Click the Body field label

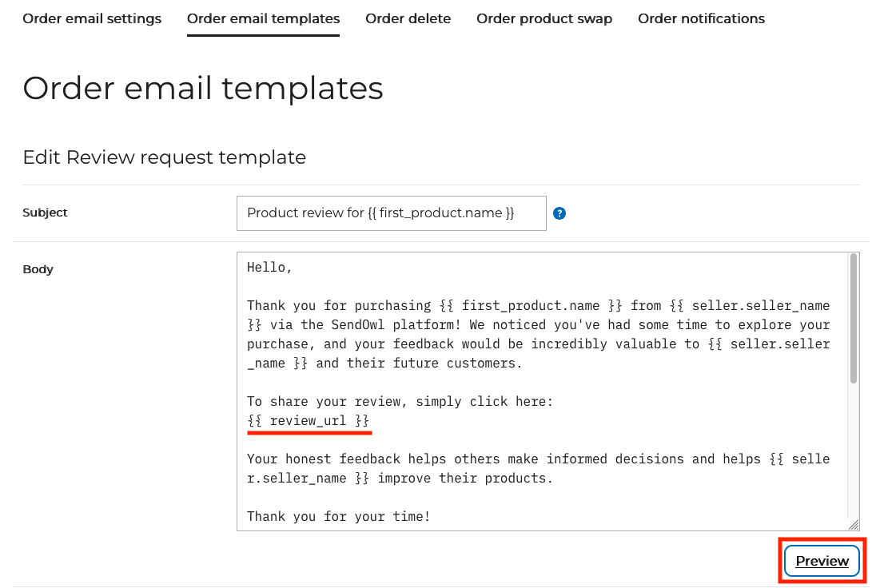coord(38,269)
